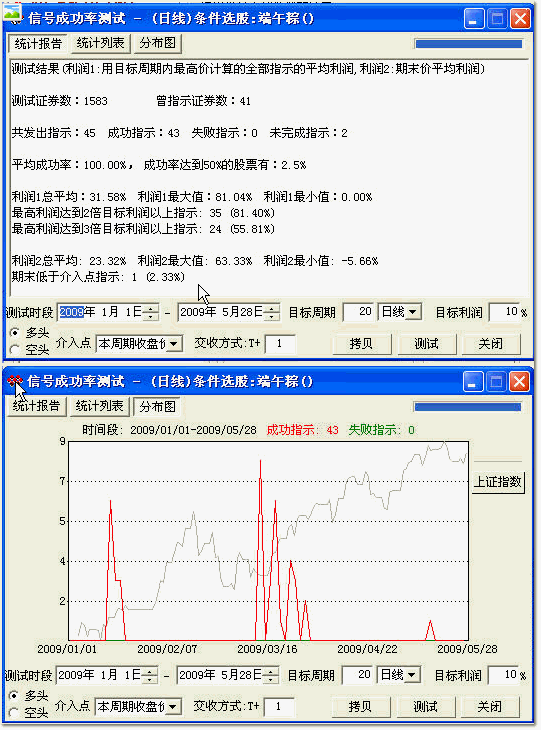Viewport: 541px width, 730px height.
Task: Switch to the 统计列表 tab in the upper window
Action: [x=101, y=43]
